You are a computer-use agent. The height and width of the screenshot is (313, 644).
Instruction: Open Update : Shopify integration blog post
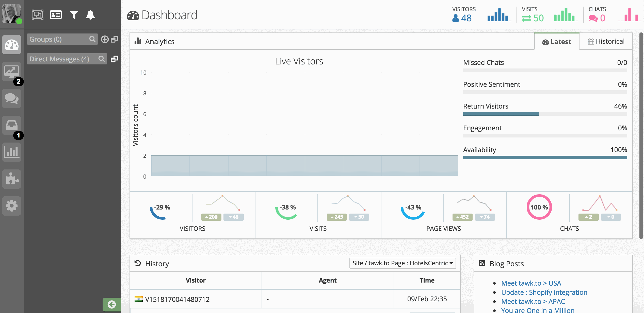point(544,292)
